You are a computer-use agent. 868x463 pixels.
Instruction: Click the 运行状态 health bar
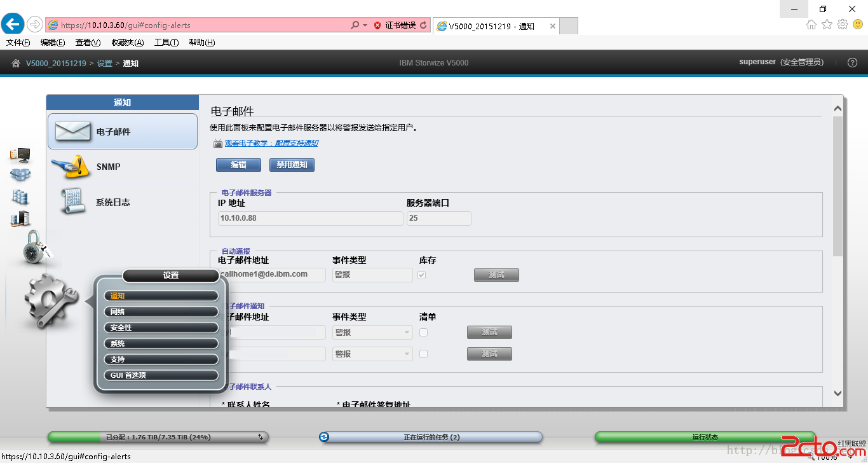(x=705, y=437)
